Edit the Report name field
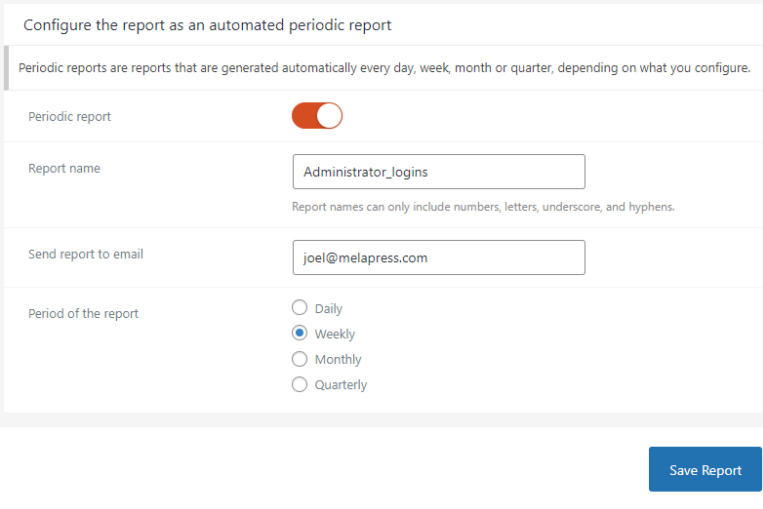This screenshot has height=509, width=763. [x=439, y=171]
